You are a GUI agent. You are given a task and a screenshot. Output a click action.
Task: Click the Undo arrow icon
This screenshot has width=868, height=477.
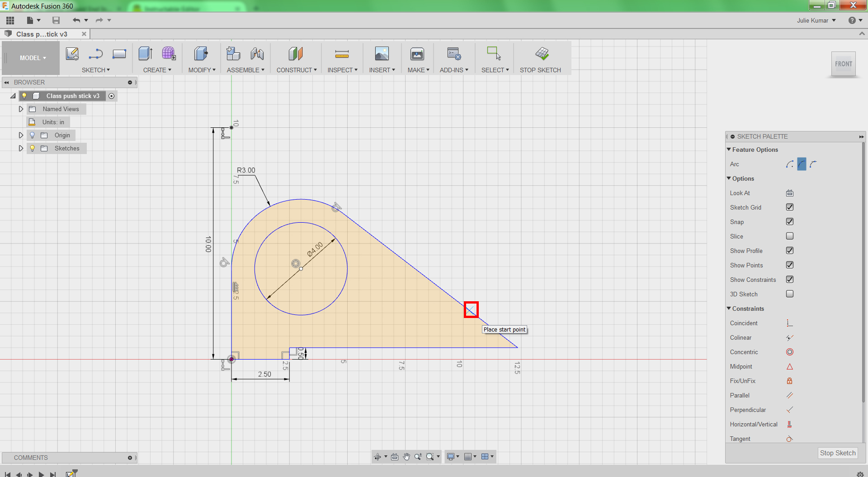pyautogui.click(x=76, y=20)
